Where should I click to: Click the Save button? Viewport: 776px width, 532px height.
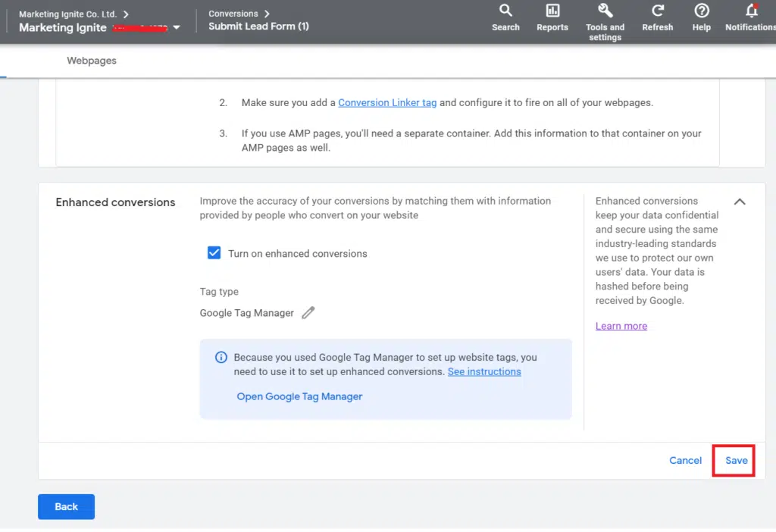pos(736,460)
